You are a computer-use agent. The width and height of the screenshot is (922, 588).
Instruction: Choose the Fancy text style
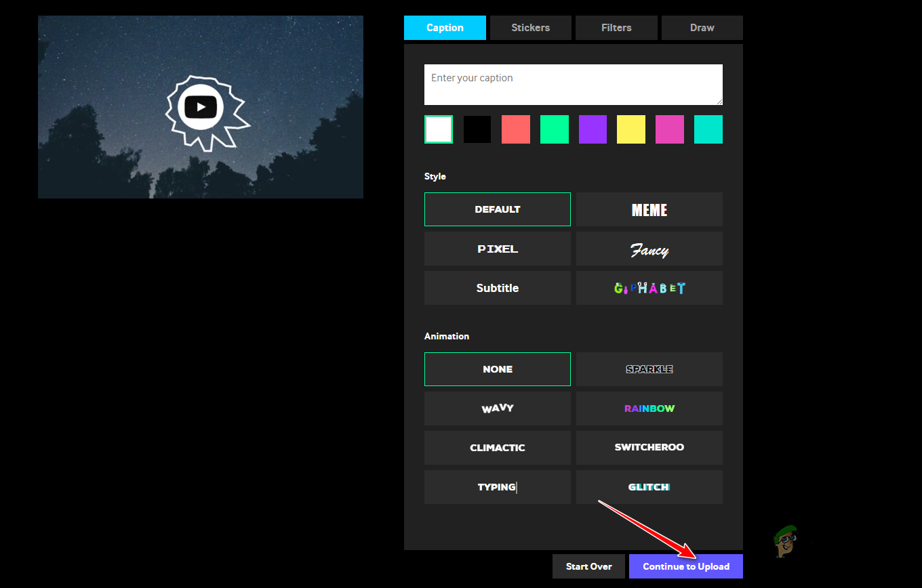click(x=649, y=249)
